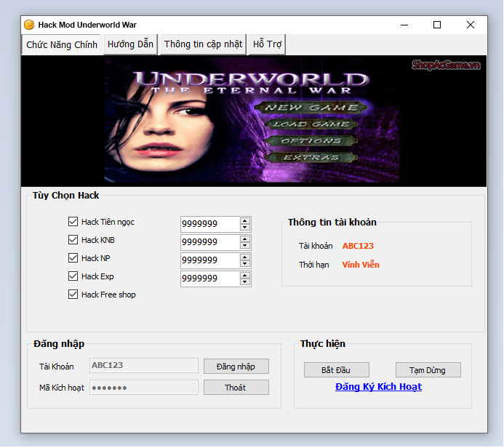Toggle the Hack Free shop checkbox
This screenshot has height=448, width=504.
73,295
